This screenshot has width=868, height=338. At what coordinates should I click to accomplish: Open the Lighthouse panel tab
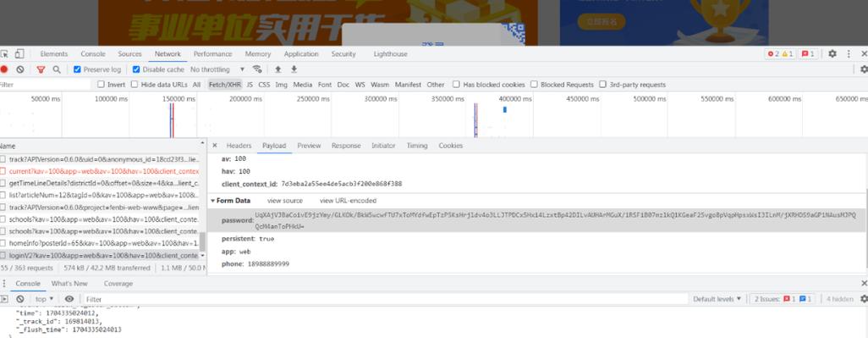[x=390, y=53]
